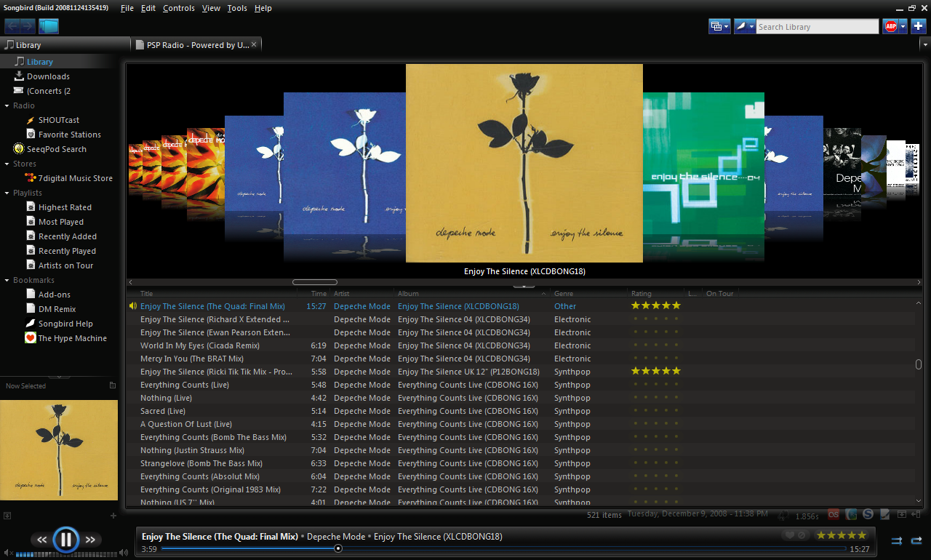Click the Skype icon in the status bar

[868, 513]
